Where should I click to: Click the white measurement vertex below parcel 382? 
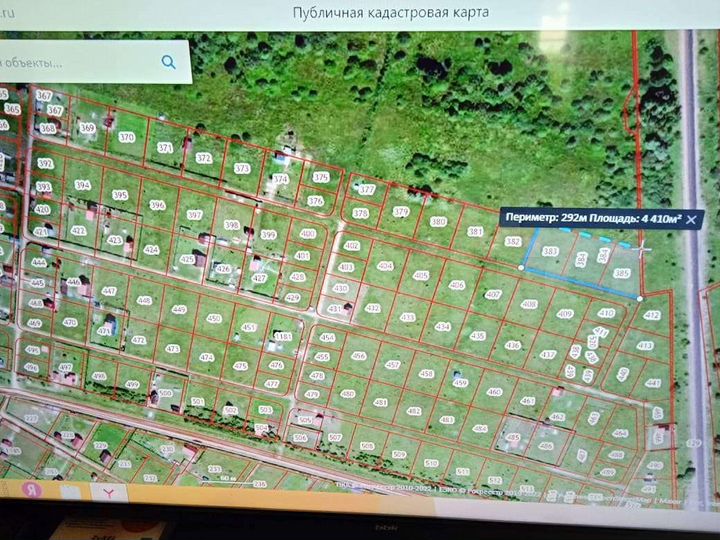(x=522, y=267)
